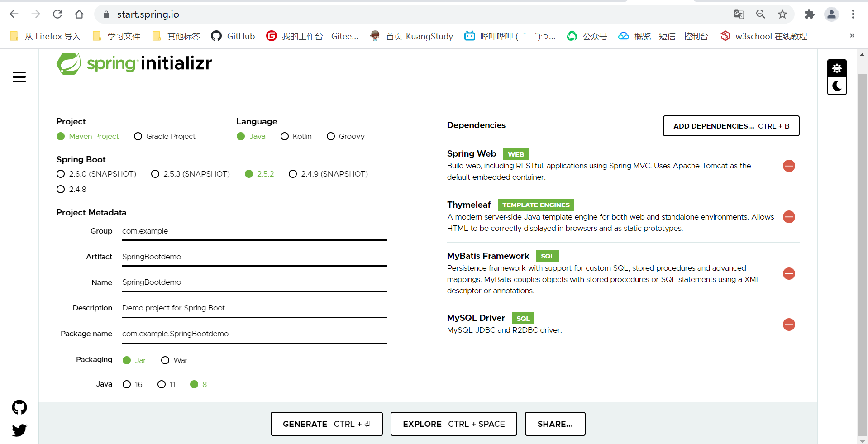Screen dimensions: 868x444
Task: Switch to dark theme moon icon
Action: pyautogui.click(x=837, y=86)
